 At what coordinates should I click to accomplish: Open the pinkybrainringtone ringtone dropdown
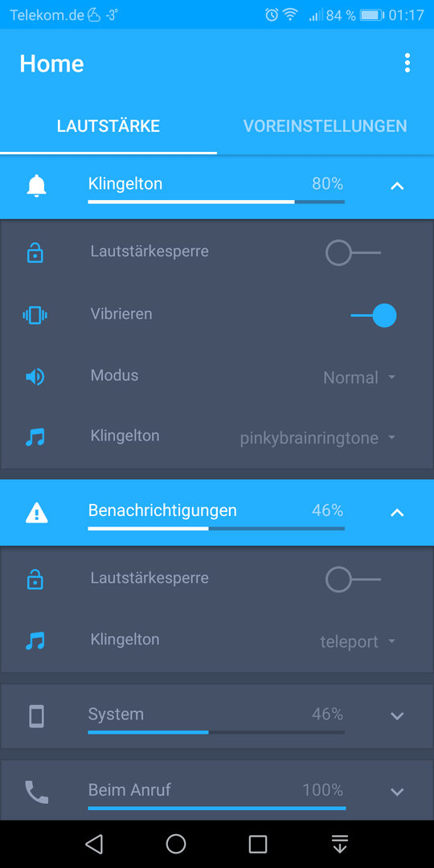[318, 438]
